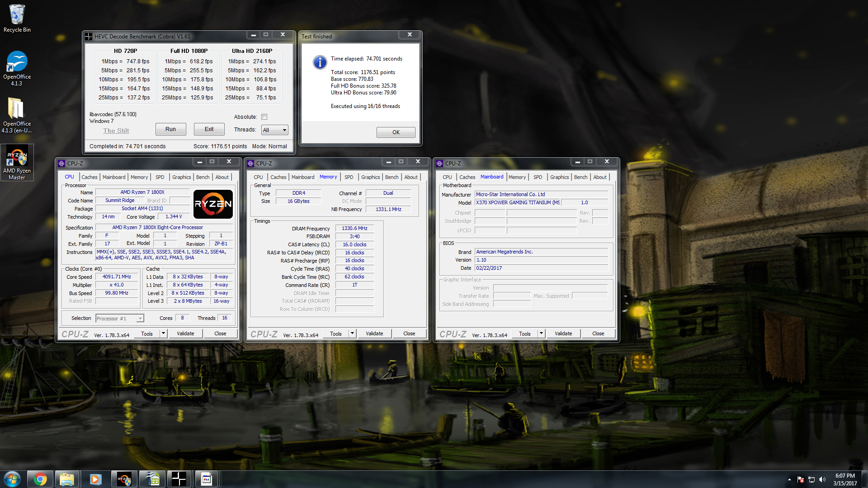The height and width of the screenshot is (488, 868).
Task: Open Caches tab in first CPU-Z window
Action: coord(90,177)
